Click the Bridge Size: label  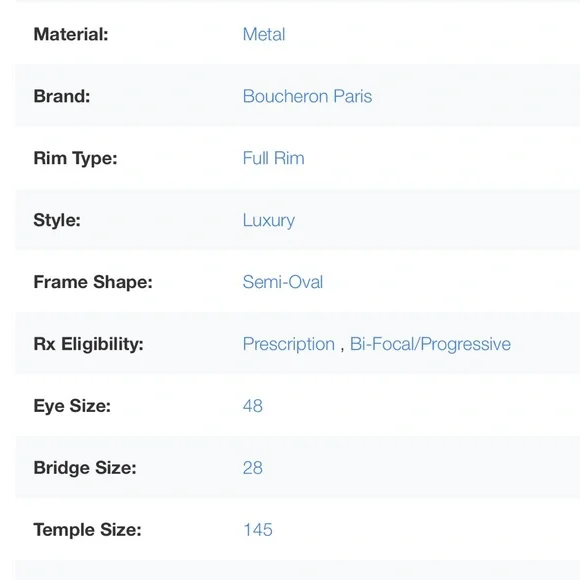(x=85, y=468)
